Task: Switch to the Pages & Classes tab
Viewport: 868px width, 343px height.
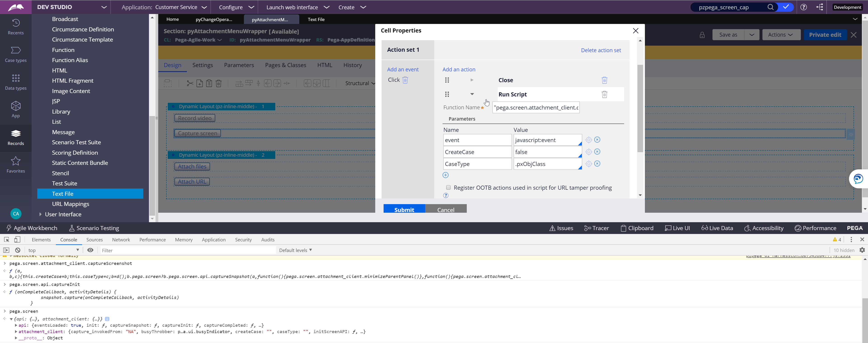Action: [285, 65]
